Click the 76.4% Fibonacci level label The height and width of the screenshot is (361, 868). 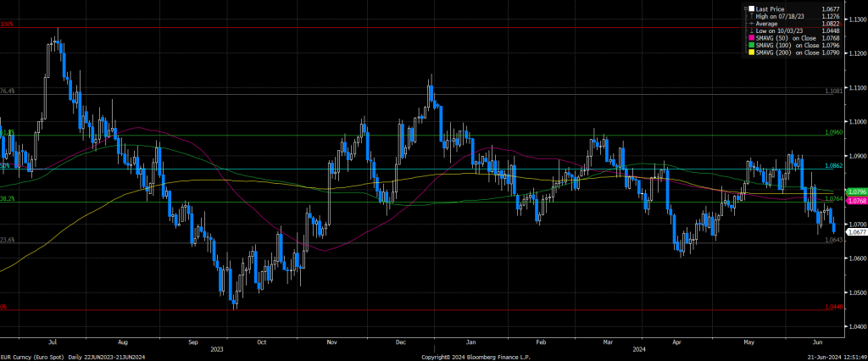pos(8,91)
